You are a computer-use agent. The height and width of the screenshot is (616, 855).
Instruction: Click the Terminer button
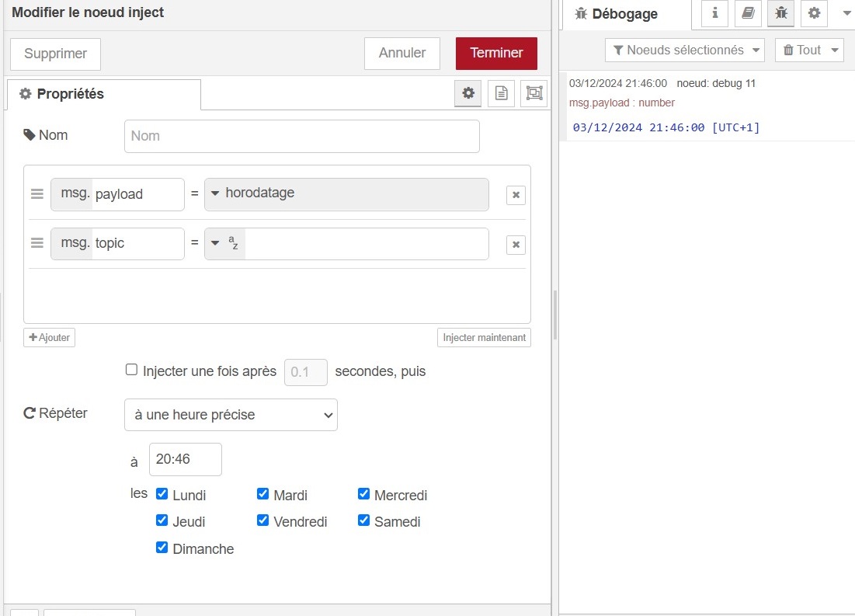click(x=496, y=53)
